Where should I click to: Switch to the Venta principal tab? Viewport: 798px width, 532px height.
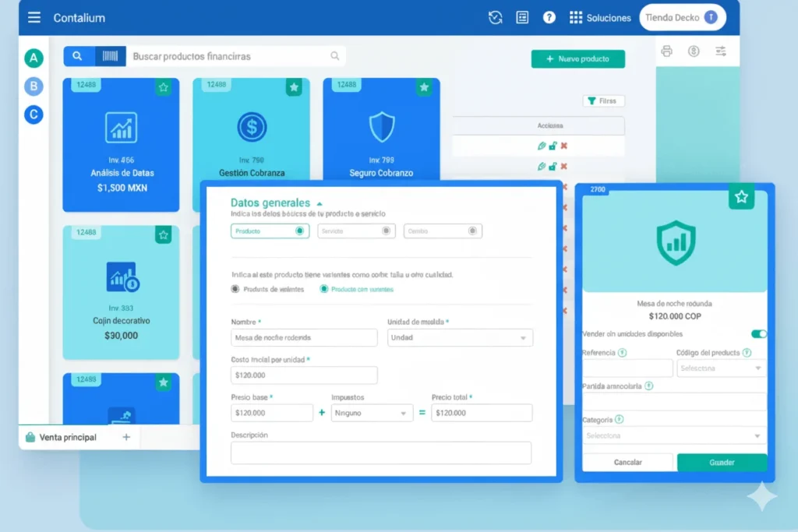coord(69,437)
